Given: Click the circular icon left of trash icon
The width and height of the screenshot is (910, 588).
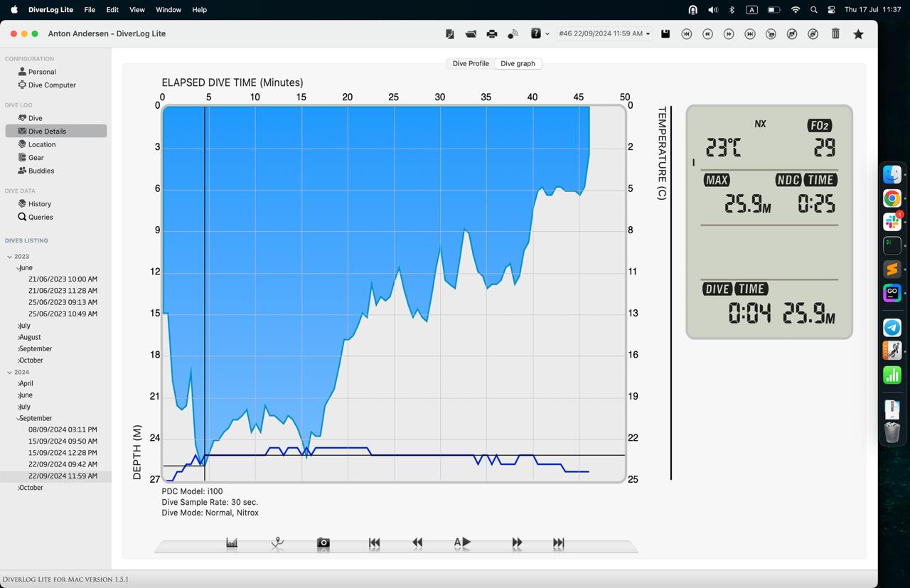Looking at the screenshot, I should tap(813, 33).
